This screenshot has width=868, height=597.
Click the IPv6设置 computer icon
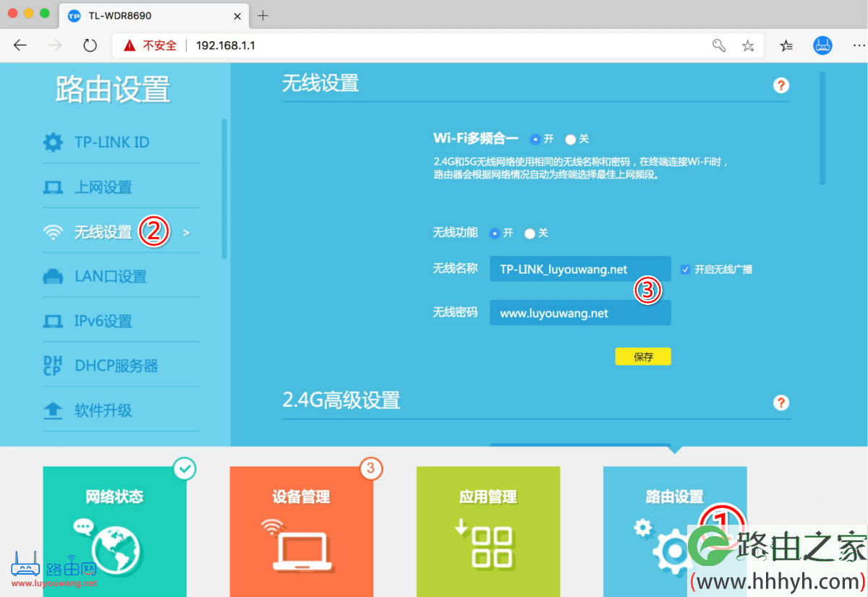pyautogui.click(x=53, y=321)
